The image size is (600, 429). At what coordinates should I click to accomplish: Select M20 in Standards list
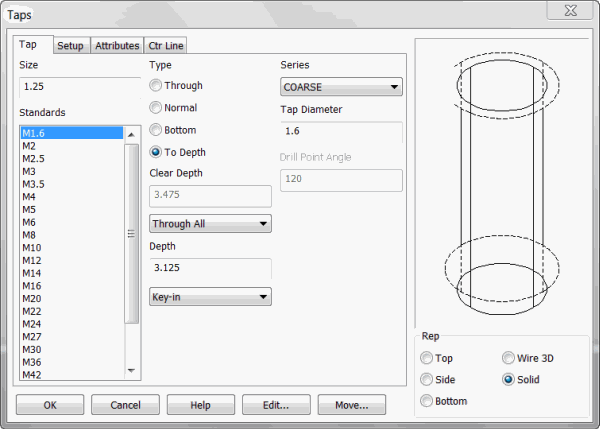(x=72, y=299)
